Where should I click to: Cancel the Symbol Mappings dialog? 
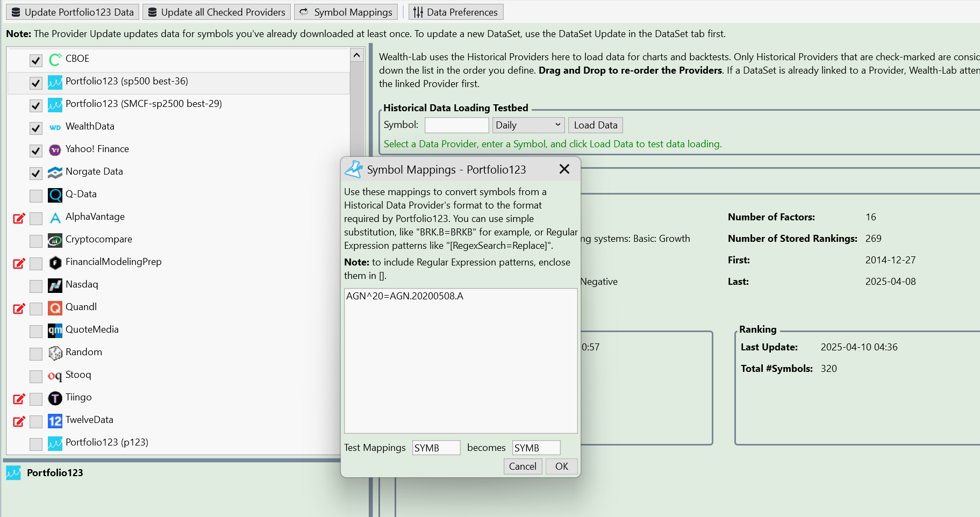coord(522,466)
